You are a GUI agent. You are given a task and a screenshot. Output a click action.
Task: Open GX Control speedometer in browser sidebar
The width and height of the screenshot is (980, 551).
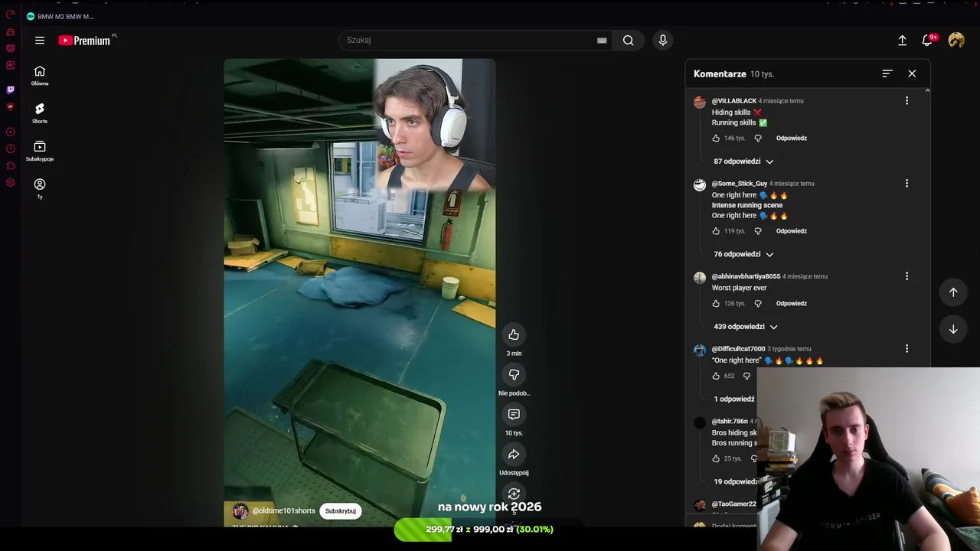tap(10, 15)
